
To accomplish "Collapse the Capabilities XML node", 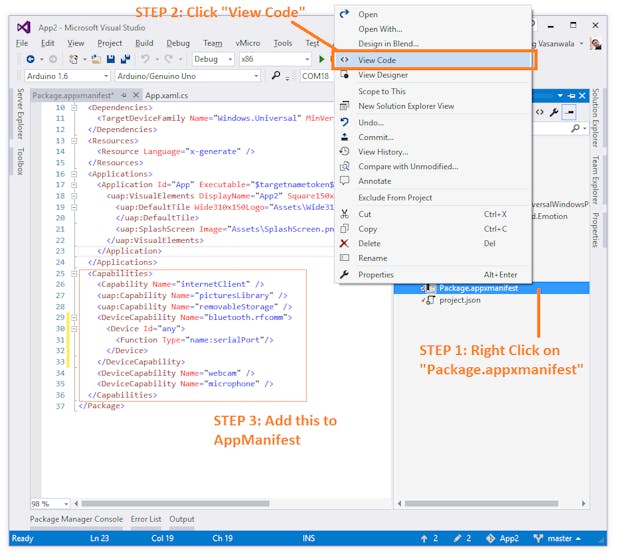I will (x=74, y=273).
